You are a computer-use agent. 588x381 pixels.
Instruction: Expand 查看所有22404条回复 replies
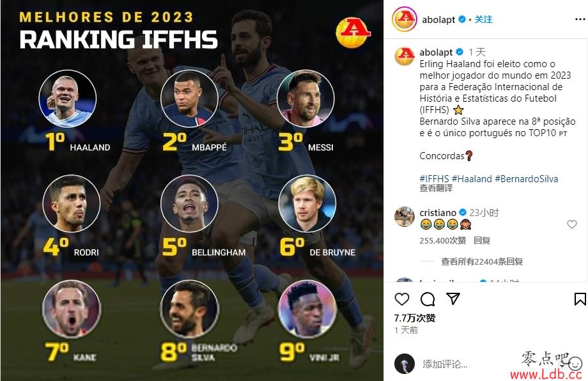(482, 261)
